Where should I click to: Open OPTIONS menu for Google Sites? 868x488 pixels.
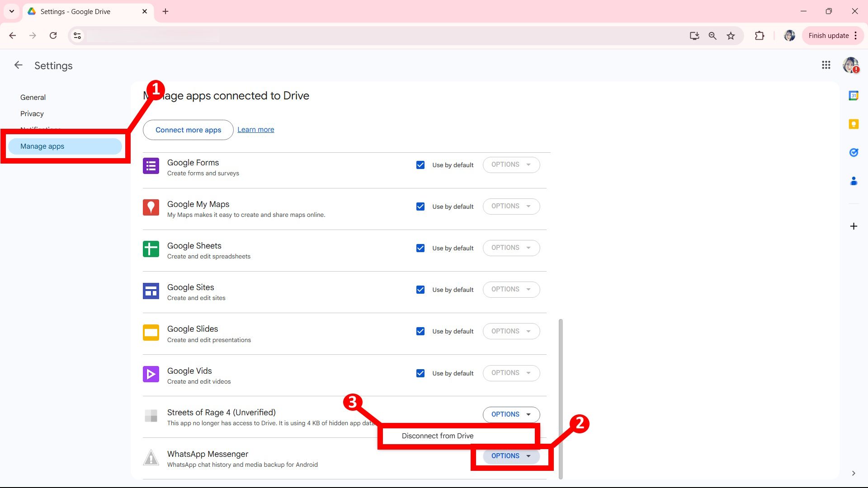[x=510, y=289]
